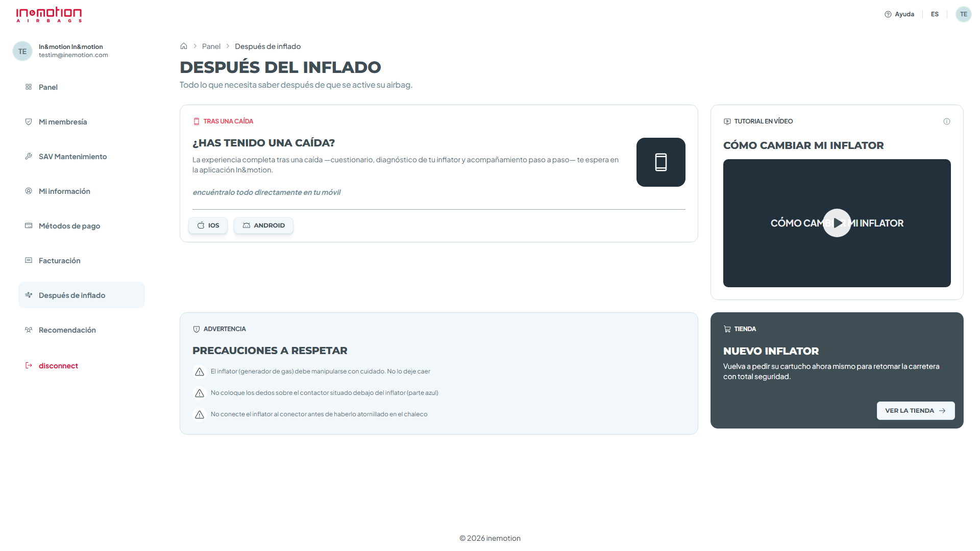Click the Ver la tienda button
This screenshot has height=551, width=980.
point(916,411)
